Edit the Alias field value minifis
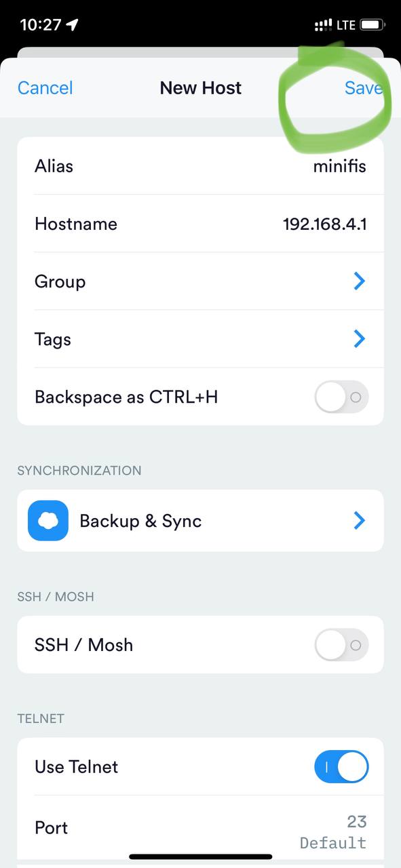401x868 pixels. (x=339, y=166)
